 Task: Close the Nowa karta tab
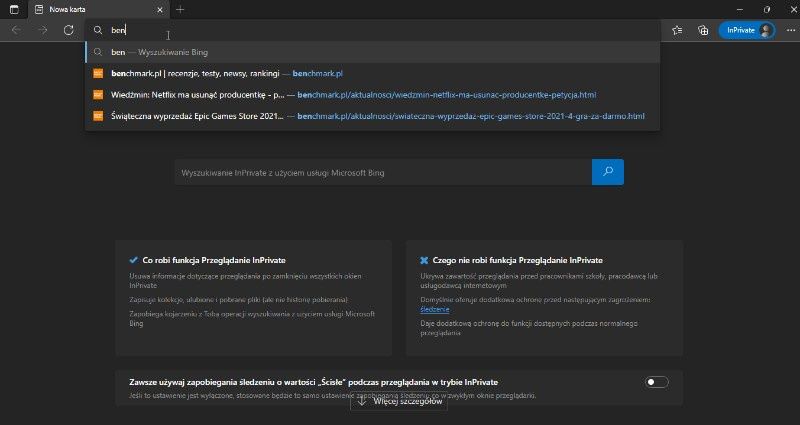point(160,9)
